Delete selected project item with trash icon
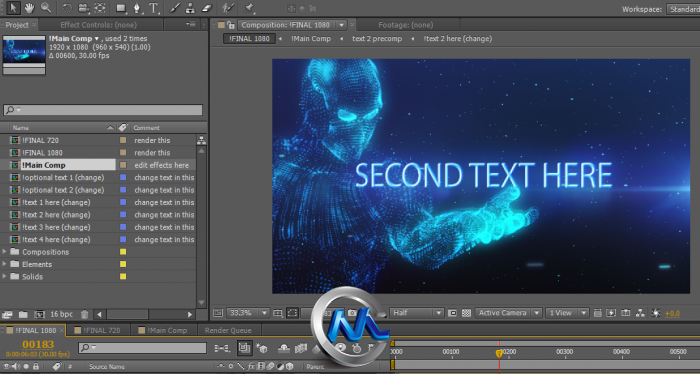This screenshot has height=374, width=700. click(84, 314)
